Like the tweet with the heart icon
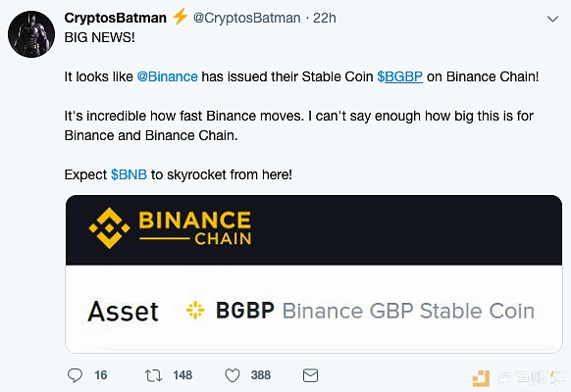This screenshot has height=392, width=571. pos(233,375)
